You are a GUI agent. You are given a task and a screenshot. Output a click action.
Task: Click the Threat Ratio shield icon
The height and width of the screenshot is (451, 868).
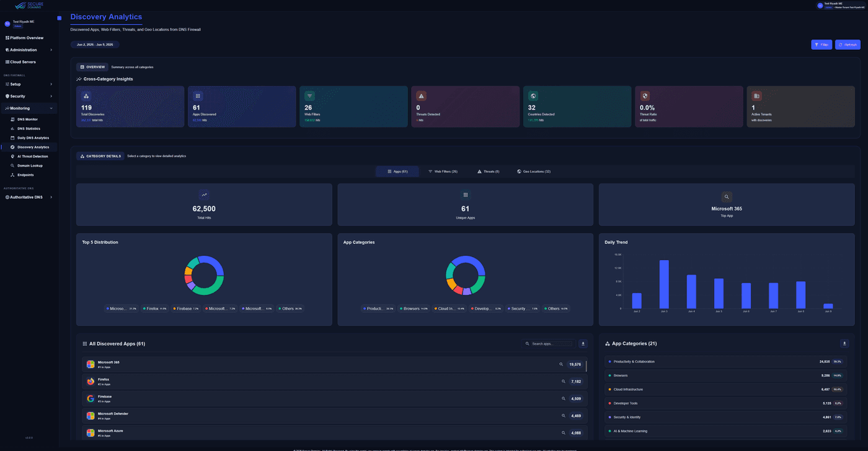pyautogui.click(x=645, y=96)
